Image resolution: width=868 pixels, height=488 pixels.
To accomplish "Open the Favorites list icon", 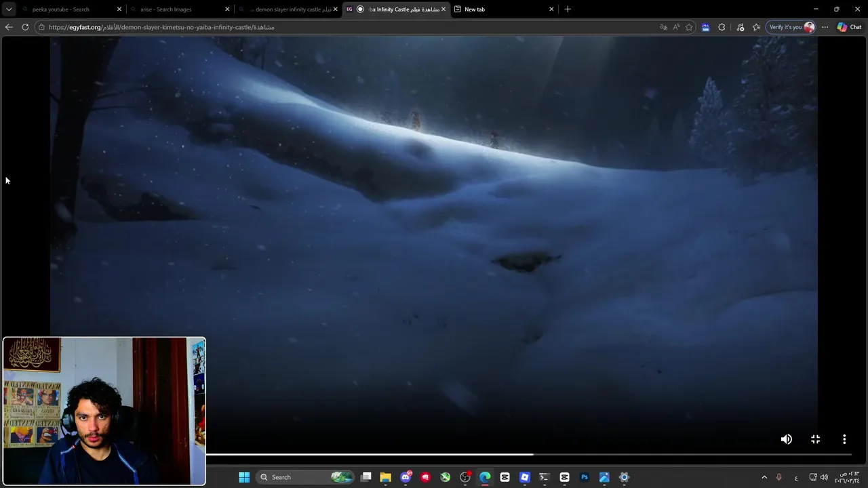I will (756, 27).
